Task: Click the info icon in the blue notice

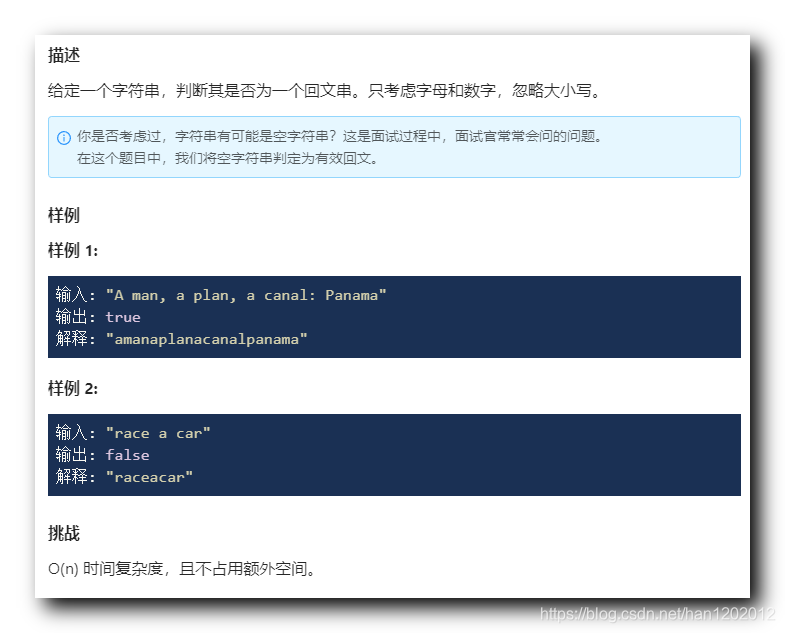Action: [64, 137]
